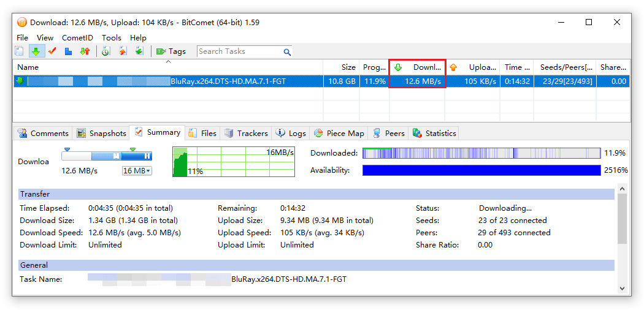
Task: Open the CometID menu
Action: (77, 37)
